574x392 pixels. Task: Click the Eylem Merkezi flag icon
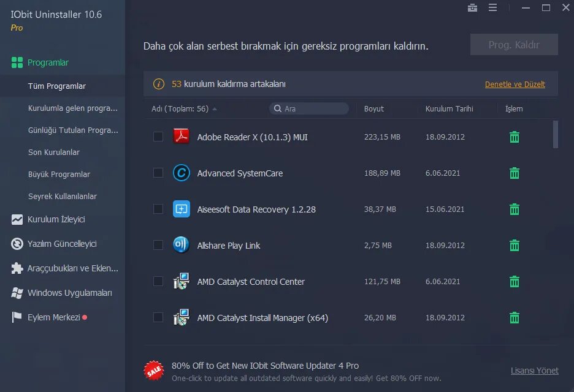click(x=17, y=317)
